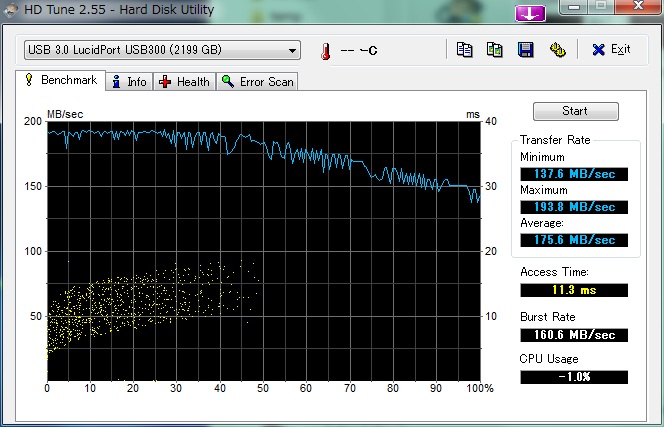Click the temperature readout text
This screenshot has width=664, height=427.
pos(359,50)
